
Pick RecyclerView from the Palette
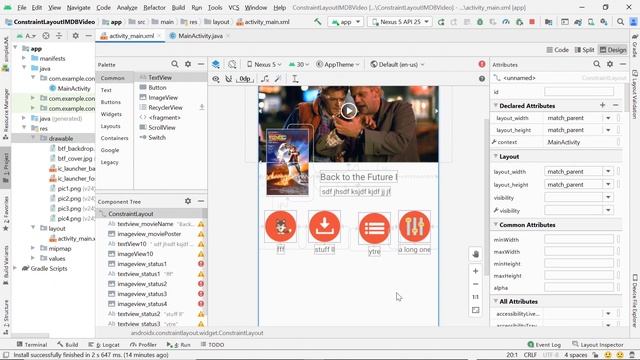pos(165,107)
